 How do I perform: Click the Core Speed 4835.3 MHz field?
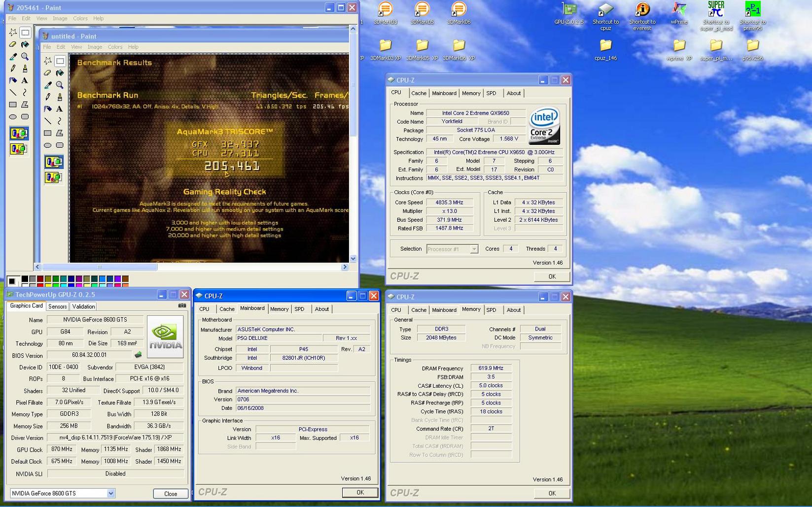tap(450, 203)
